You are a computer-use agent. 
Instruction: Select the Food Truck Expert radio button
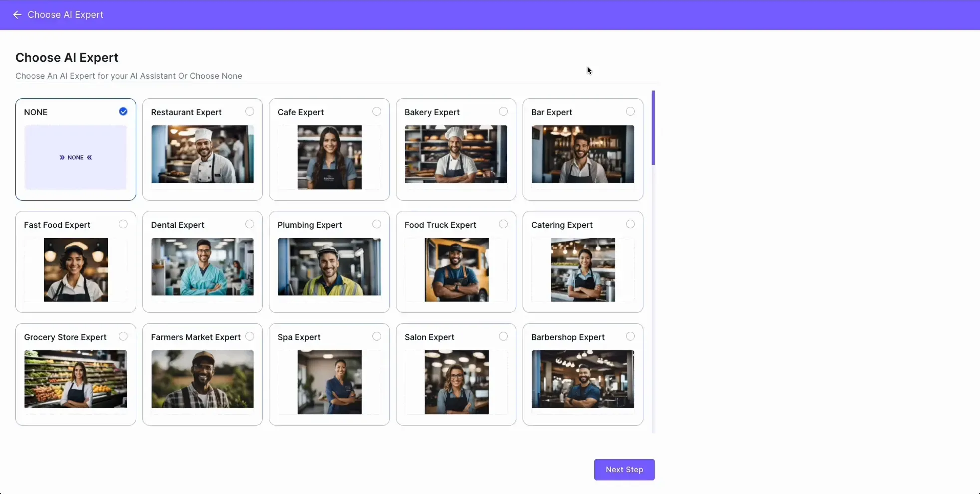(x=503, y=224)
